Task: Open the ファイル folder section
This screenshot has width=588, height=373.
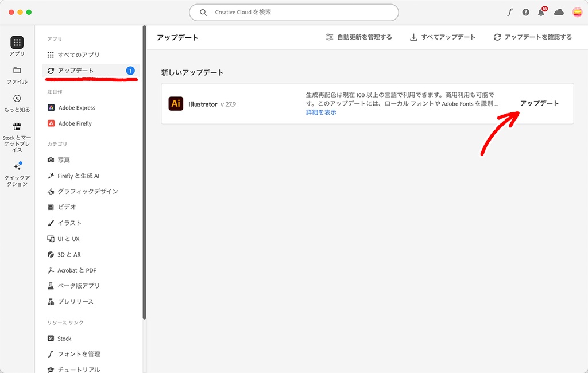Action: (17, 75)
